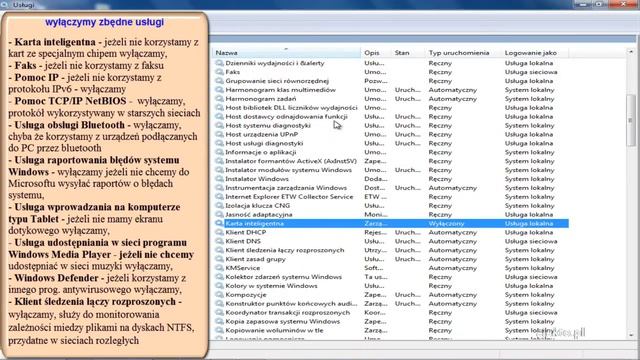Click gear icon beside Jasność adaptacyjna
The height and width of the screenshot is (360, 640).
click(219, 214)
